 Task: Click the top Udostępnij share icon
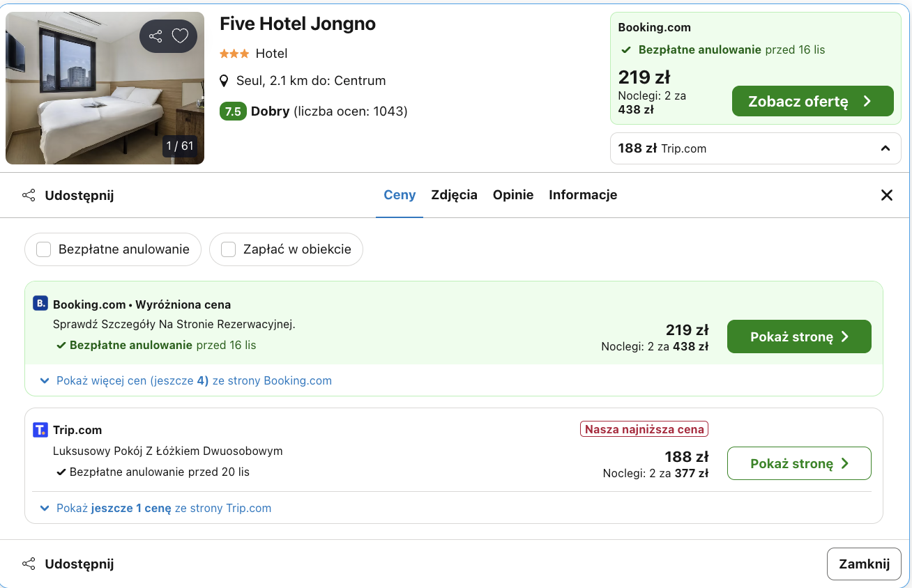pos(29,195)
